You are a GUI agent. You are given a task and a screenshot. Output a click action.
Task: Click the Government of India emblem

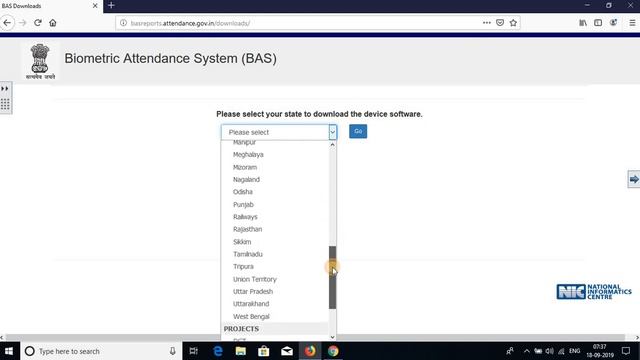tap(40, 61)
